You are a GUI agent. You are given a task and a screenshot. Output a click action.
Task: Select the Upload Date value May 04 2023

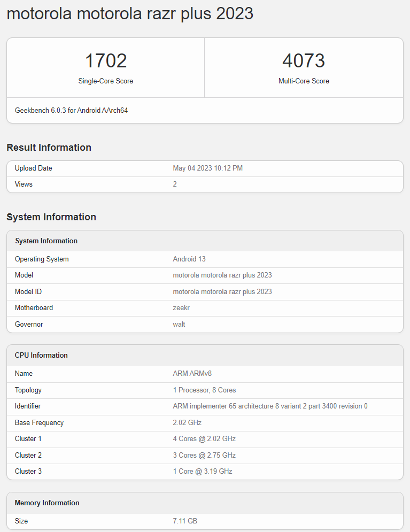(207, 168)
